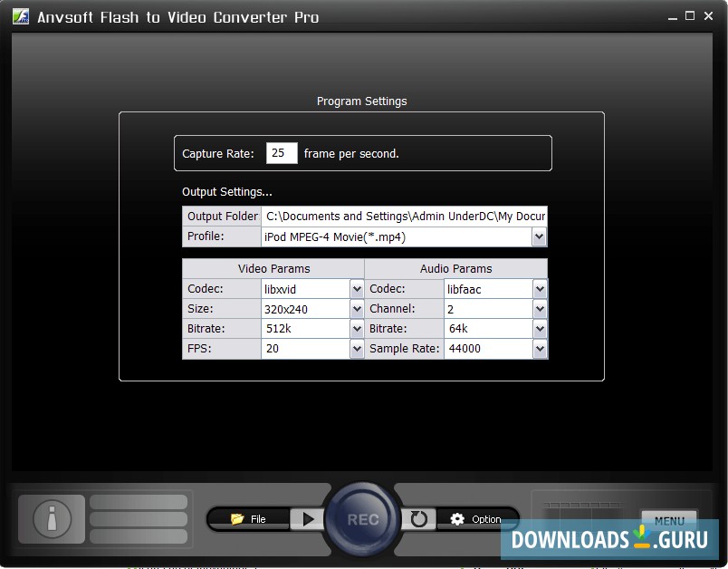The width and height of the screenshot is (728, 569).
Task: Click the Output Folder label
Action: pos(223,216)
